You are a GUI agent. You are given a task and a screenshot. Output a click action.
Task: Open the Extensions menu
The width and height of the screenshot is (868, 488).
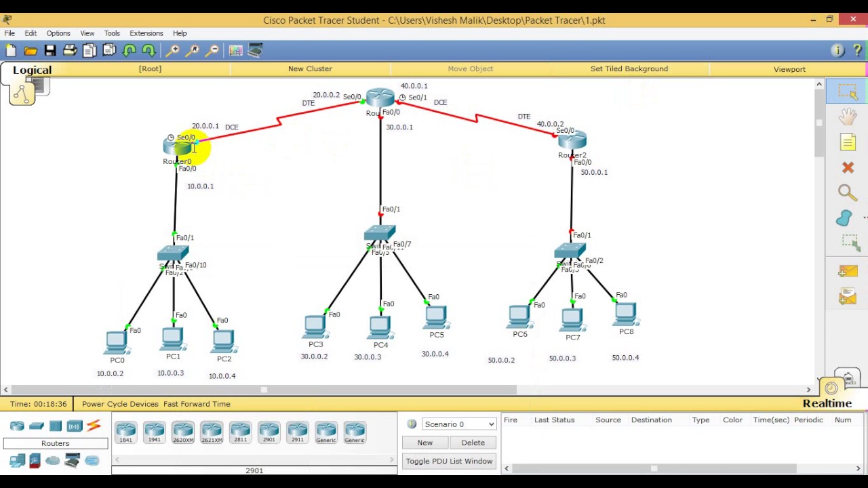146,33
